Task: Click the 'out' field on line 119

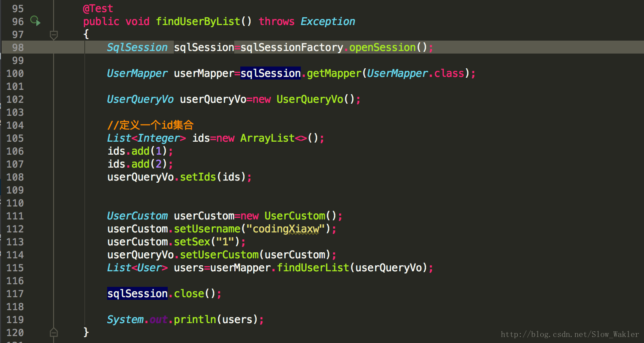Action: click(159, 320)
